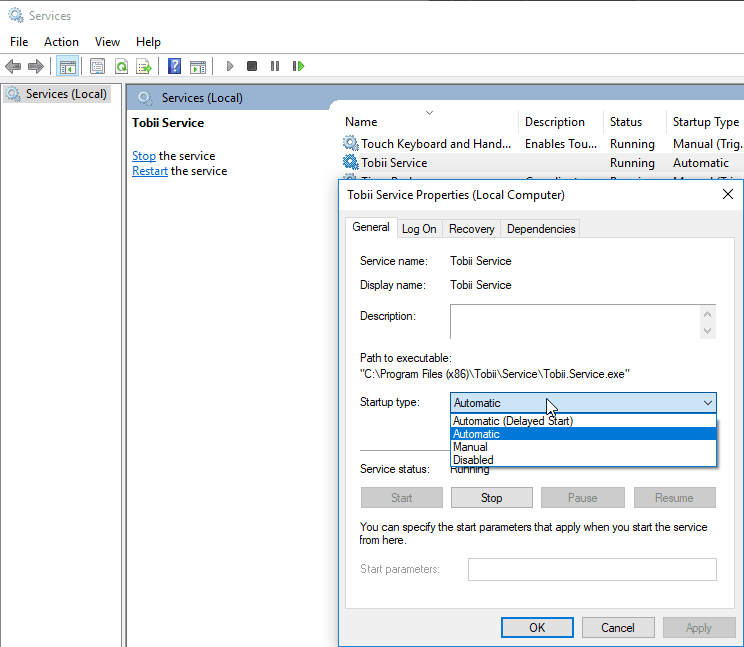Image resolution: width=744 pixels, height=647 pixels.
Task: Click the Description scroll up arrow
Action: tap(707, 314)
